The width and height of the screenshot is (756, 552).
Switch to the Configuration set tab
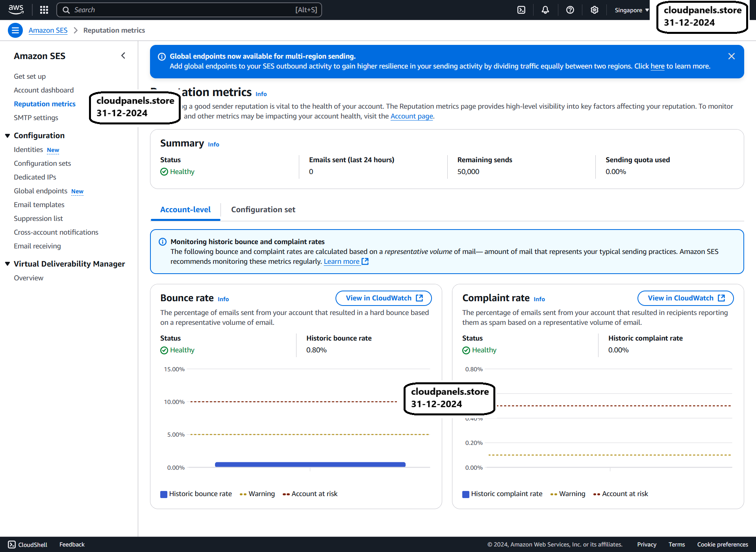click(x=263, y=209)
